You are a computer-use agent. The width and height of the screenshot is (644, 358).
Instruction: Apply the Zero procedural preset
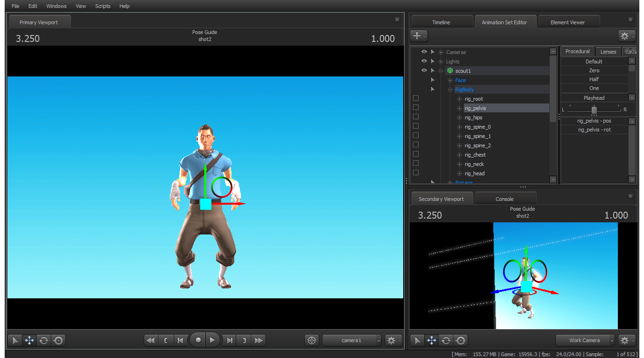pyautogui.click(x=594, y=70)
